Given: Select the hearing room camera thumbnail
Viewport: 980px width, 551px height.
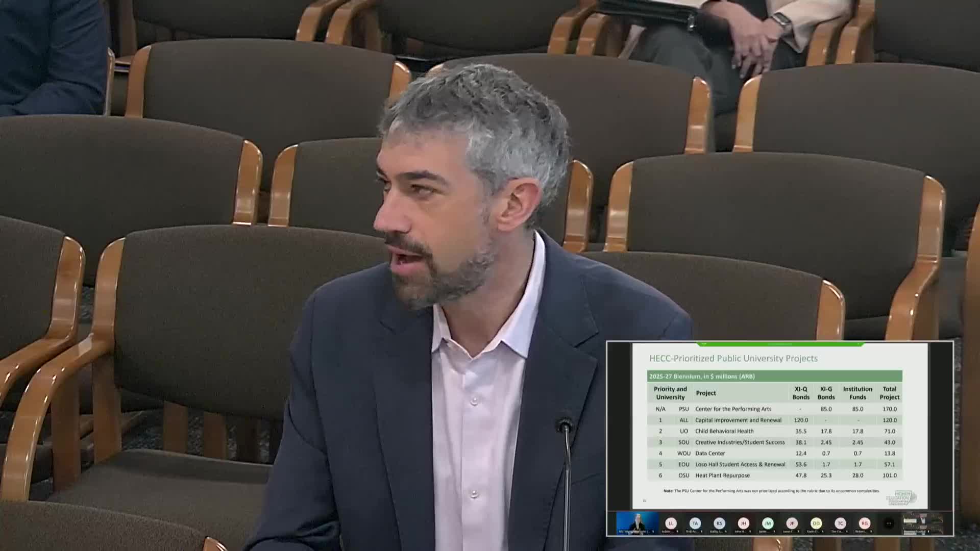Looking at the screenshot, I should click(922, 523).
